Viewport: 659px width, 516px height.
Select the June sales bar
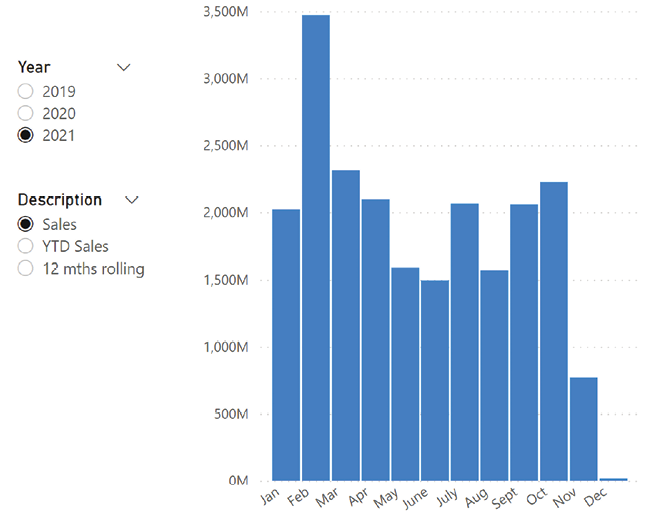click(x=435, y=380)
